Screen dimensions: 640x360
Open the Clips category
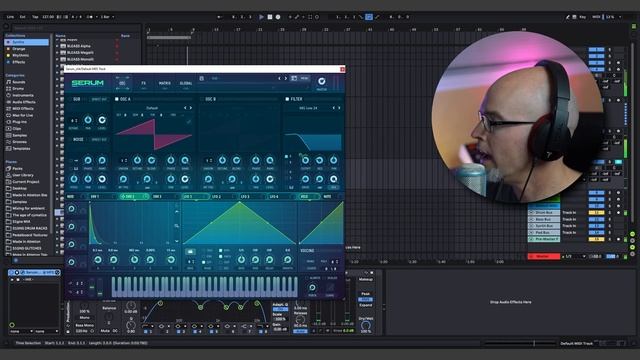[x=17, y=129]
